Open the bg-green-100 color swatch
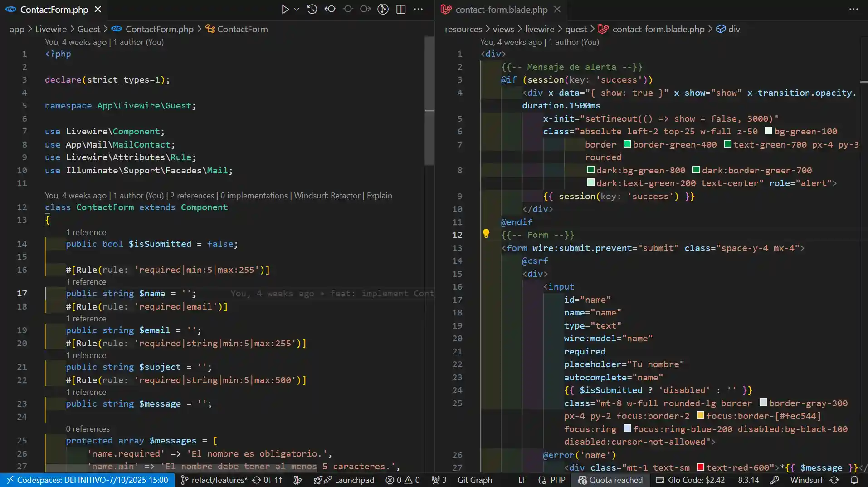The width and height of the screenshot is (868, 487). pyautogui.click(x=769, y=131)
